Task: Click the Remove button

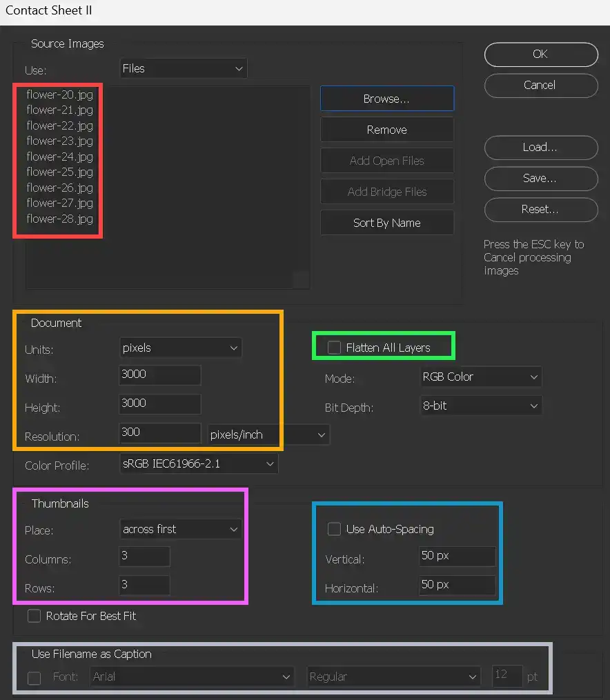Action: click(x=386, y=130)
